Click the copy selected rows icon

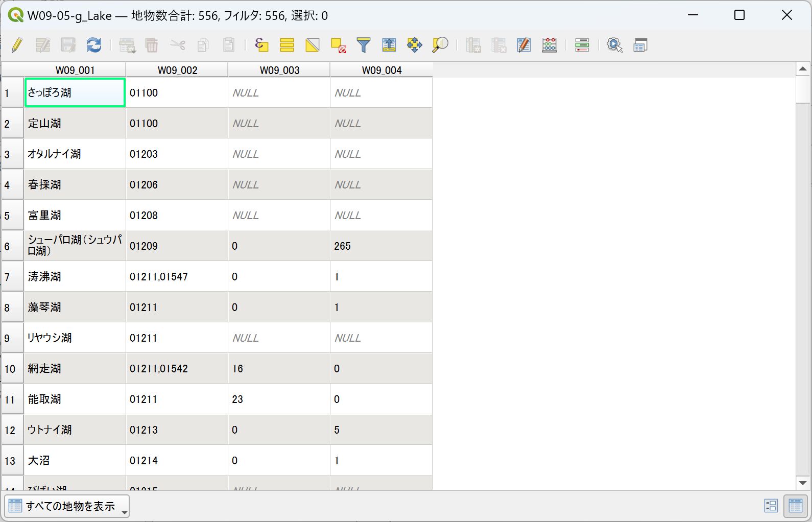point(203,45)
